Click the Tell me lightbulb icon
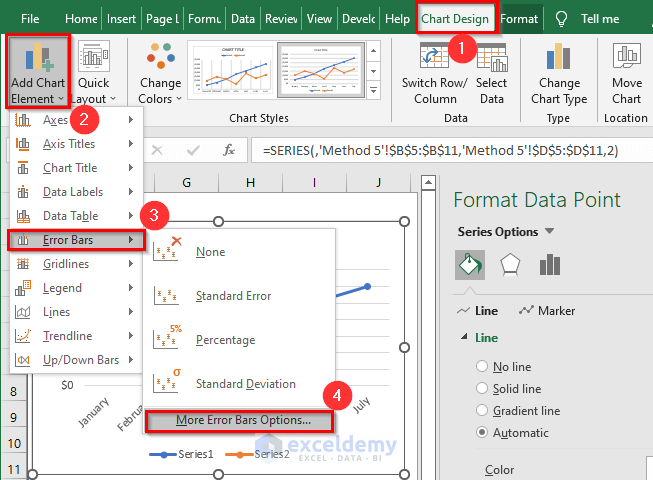Viewport: 653px width, 480px height. click(x=561, y=19)
